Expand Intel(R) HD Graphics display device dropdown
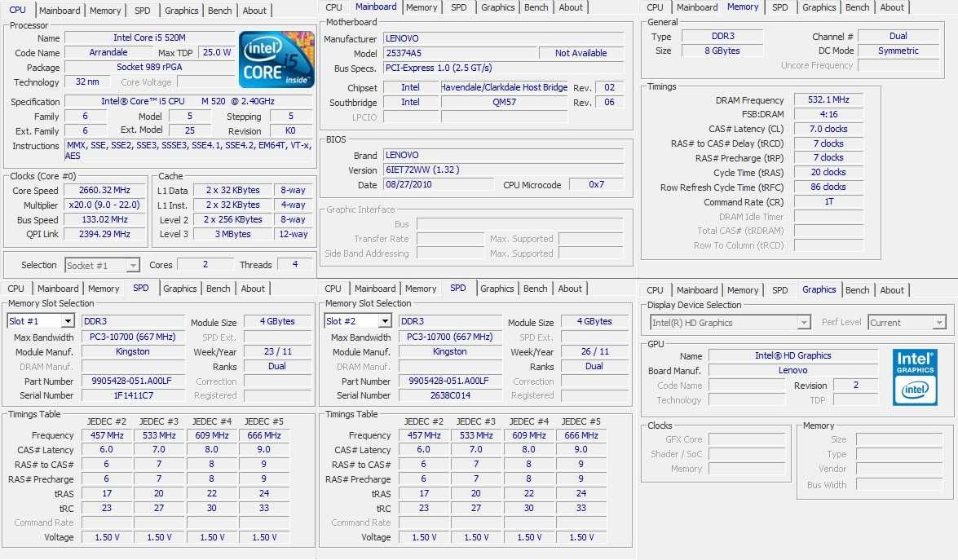This screenshot has width=958, height=560. (731, 323)
